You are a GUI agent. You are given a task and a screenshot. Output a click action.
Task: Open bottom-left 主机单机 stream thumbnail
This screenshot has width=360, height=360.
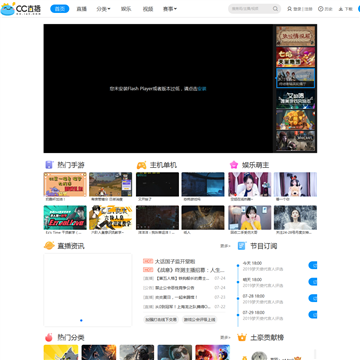(157, 217)
